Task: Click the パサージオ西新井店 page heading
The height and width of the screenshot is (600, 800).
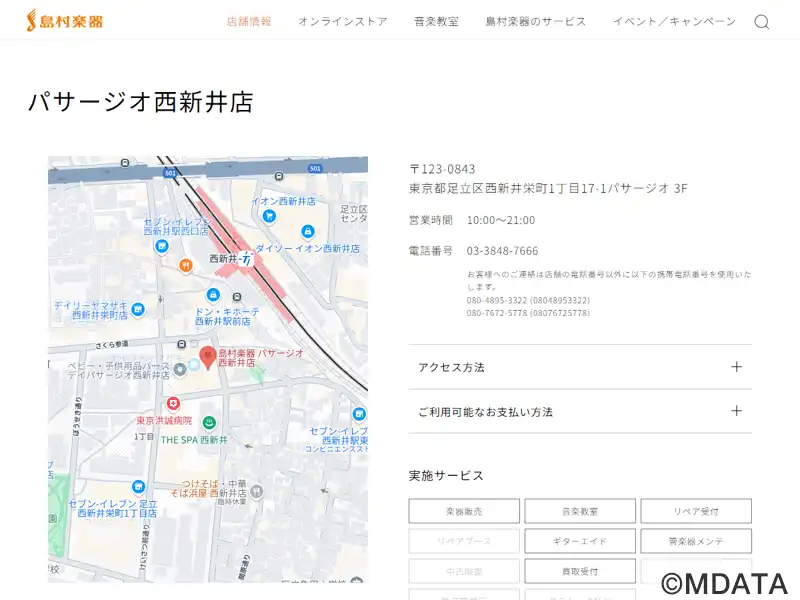Action: pos(140,102)
